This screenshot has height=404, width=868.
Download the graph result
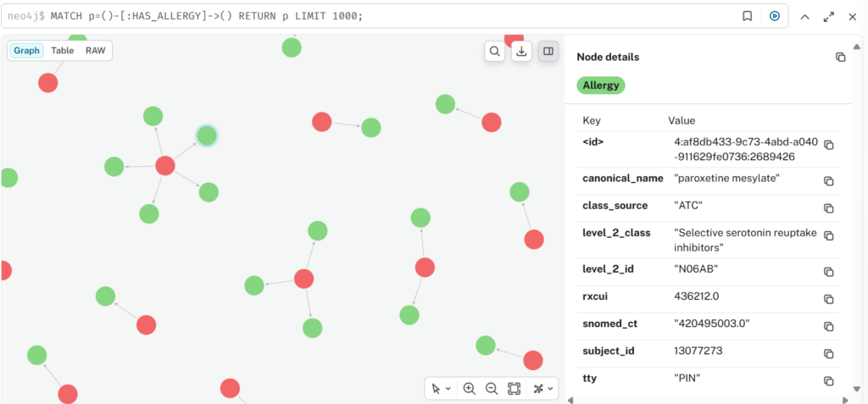pyautogui.click(x=522, y=52)
